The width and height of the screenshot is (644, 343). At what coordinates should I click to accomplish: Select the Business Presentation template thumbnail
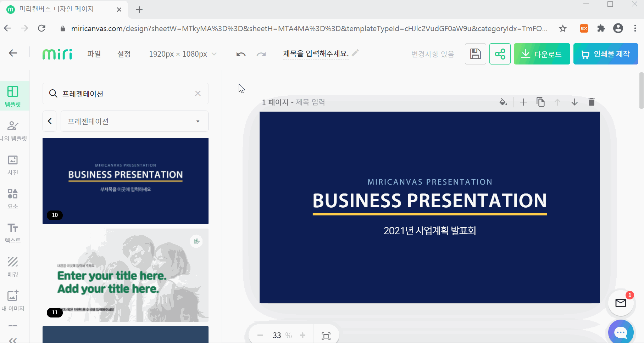(126, 181)
